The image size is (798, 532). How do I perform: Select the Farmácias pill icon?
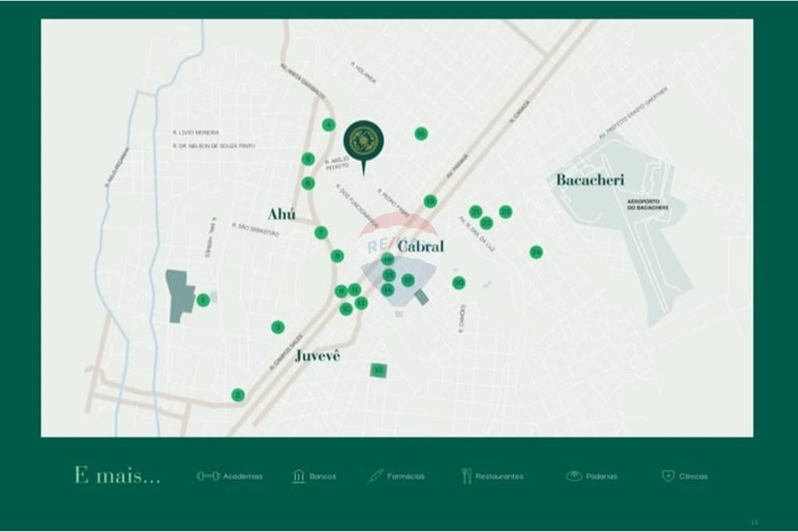coord(375,476)
